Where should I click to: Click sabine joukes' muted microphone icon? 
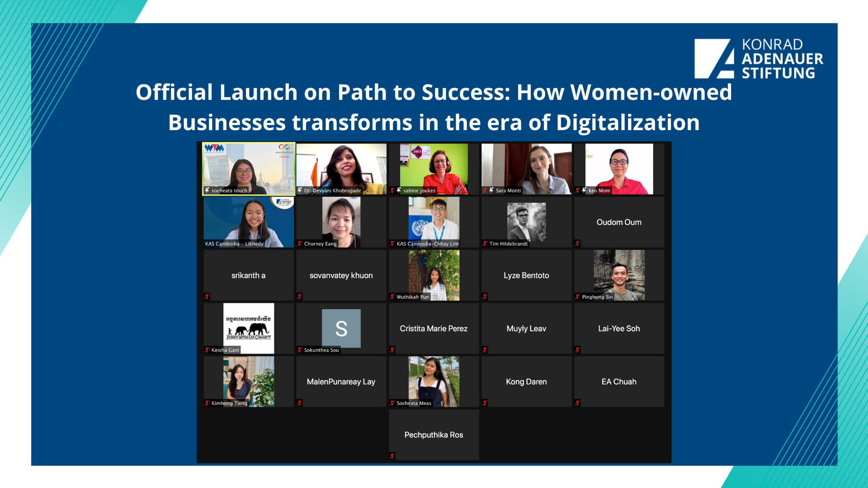coord(392,190)
